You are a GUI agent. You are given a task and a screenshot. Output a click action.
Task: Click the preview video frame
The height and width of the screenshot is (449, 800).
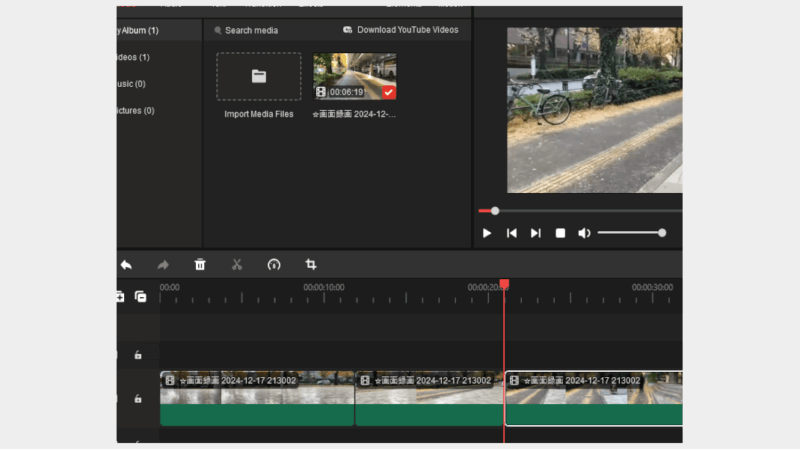tap(594, 110)
